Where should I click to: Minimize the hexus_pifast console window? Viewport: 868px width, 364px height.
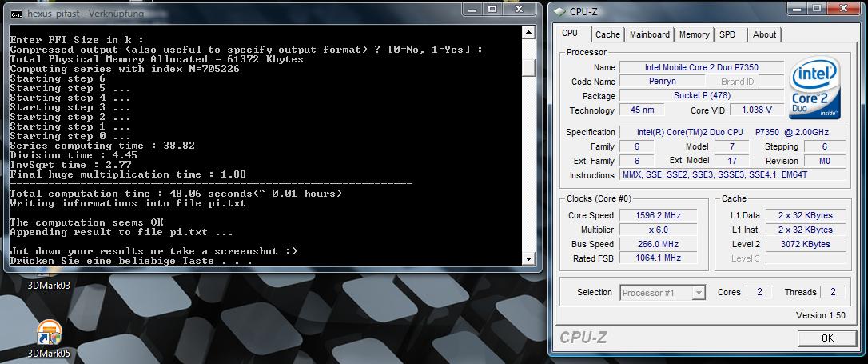(x=471, y=9)
